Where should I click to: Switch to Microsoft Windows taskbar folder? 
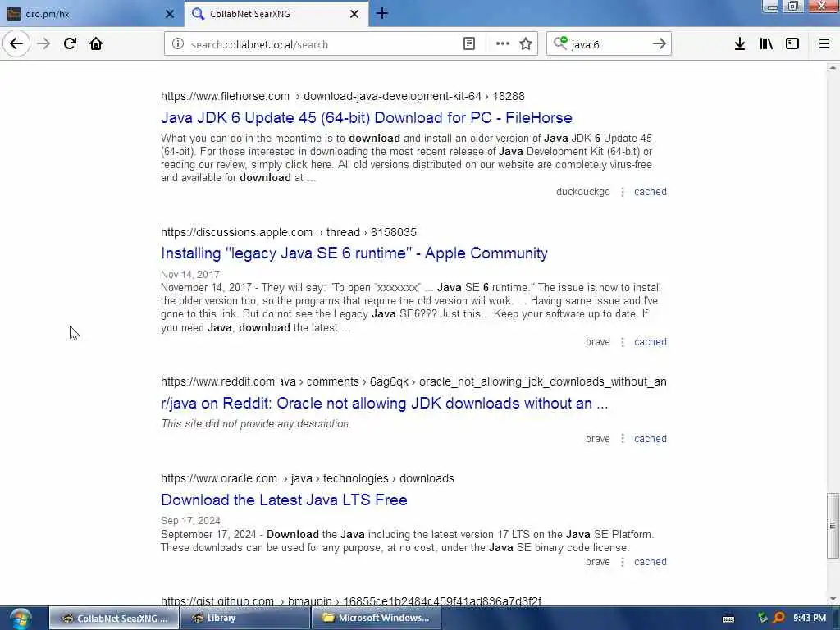[377, 619]
